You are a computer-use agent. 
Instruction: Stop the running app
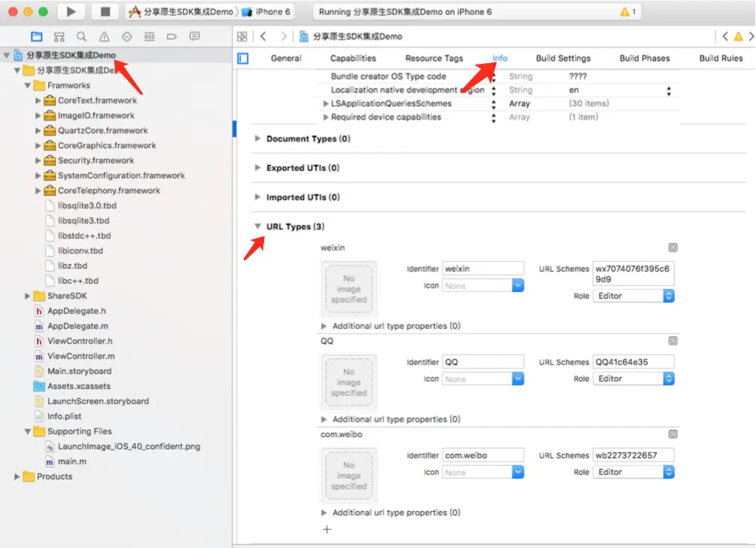coord(105,11)
